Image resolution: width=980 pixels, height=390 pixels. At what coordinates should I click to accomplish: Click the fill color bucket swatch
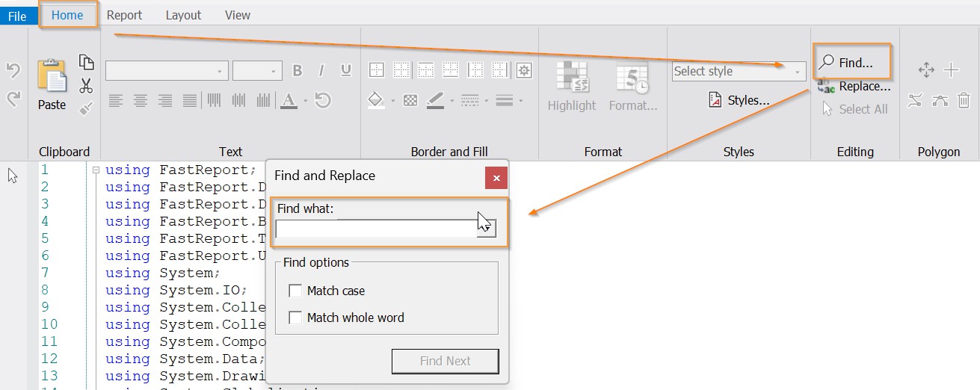(376, 100)
